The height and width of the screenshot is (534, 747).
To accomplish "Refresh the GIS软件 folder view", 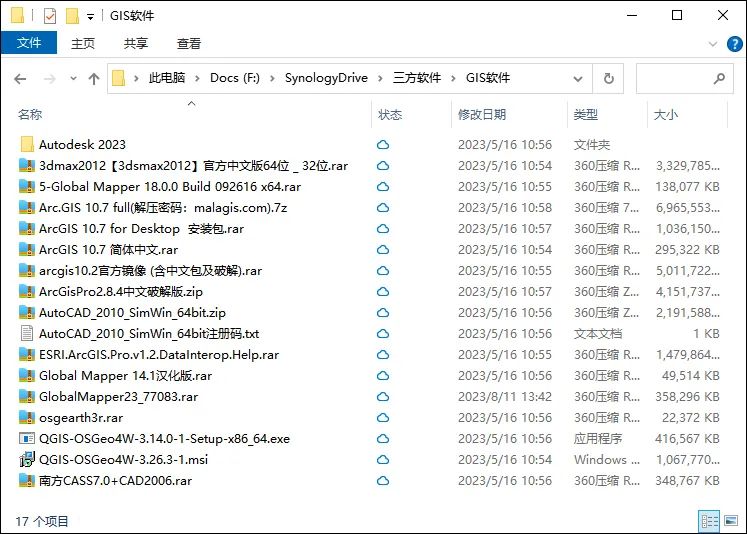I will pos(608,79).
